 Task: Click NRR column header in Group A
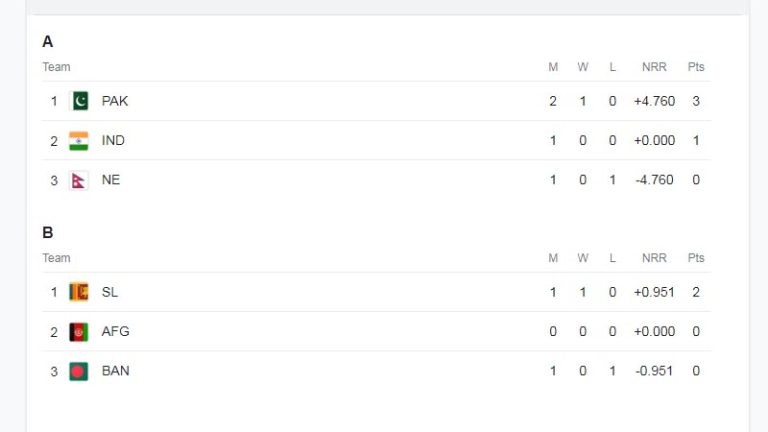point(654,67)
